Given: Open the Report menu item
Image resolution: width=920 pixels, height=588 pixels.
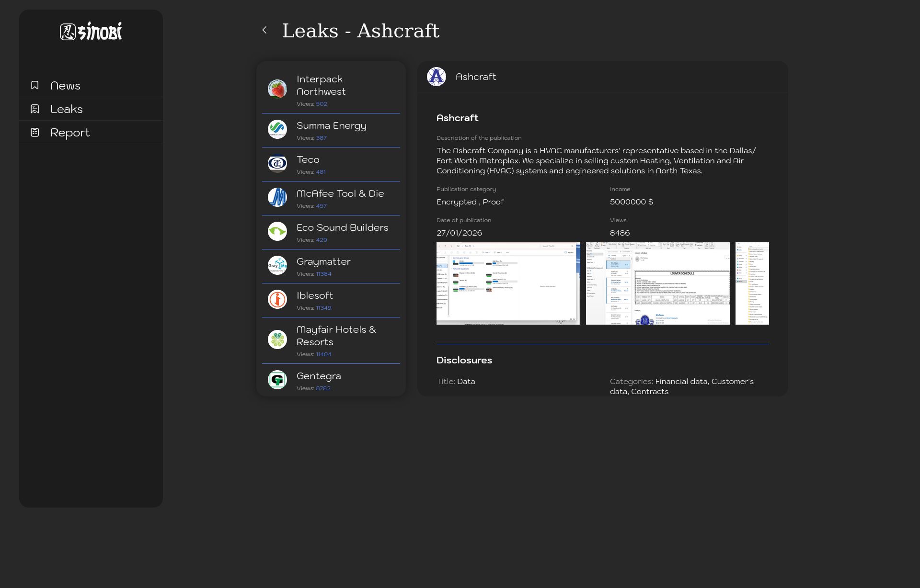Looking at the screenshot, I should 70,133.
